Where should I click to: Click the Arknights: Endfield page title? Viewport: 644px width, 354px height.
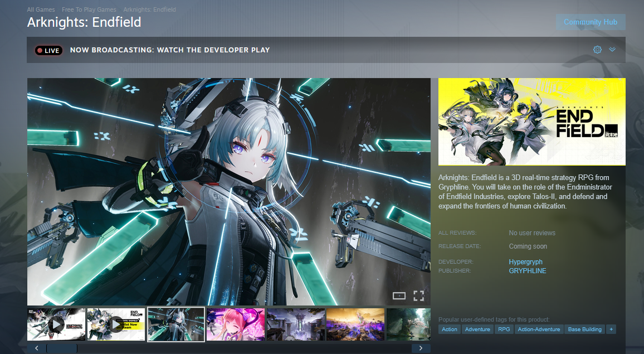coord(84,22)
